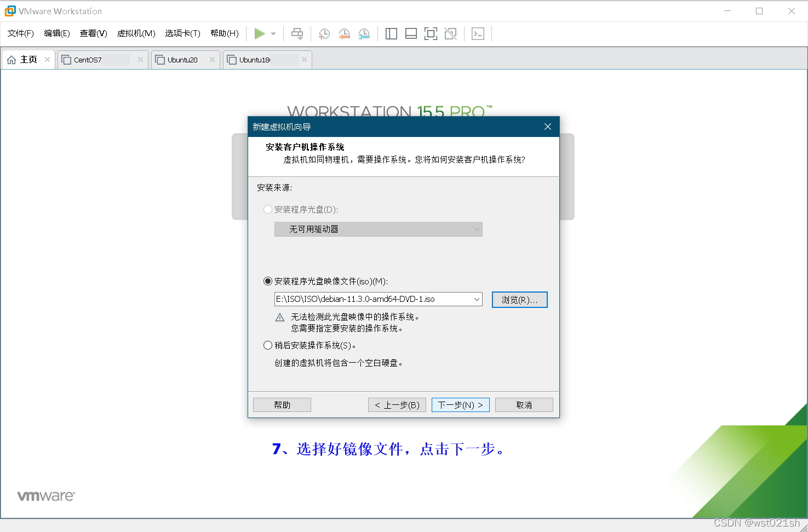Click the take snapshot clock icon
The image size is (808, 532).
324,34
